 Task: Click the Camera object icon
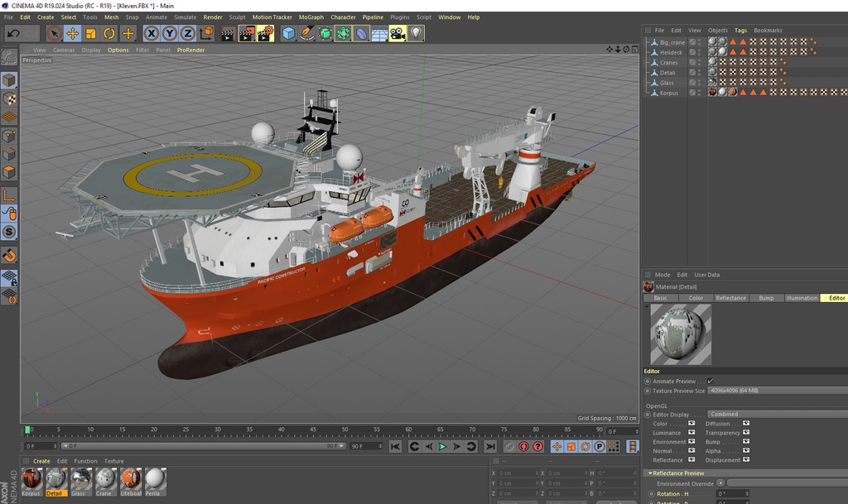[x=397, y=33]
